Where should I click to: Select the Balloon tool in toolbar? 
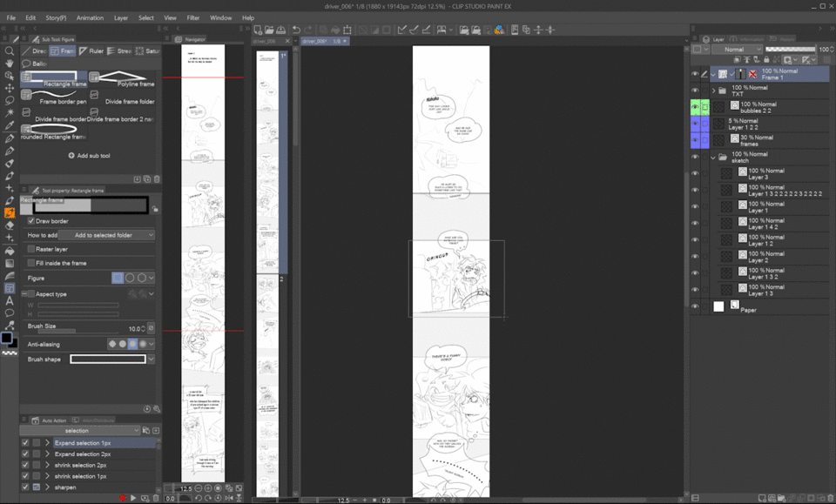(9, 313)
